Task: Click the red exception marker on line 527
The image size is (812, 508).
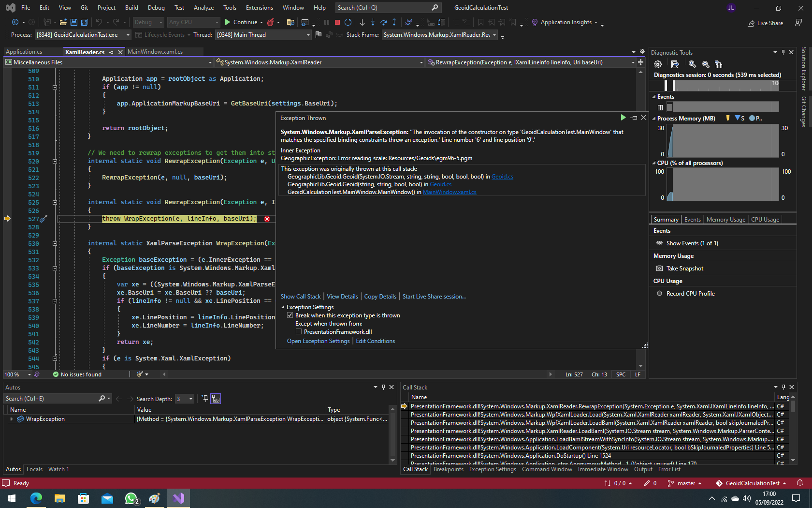Action: (x=267, y=219)
